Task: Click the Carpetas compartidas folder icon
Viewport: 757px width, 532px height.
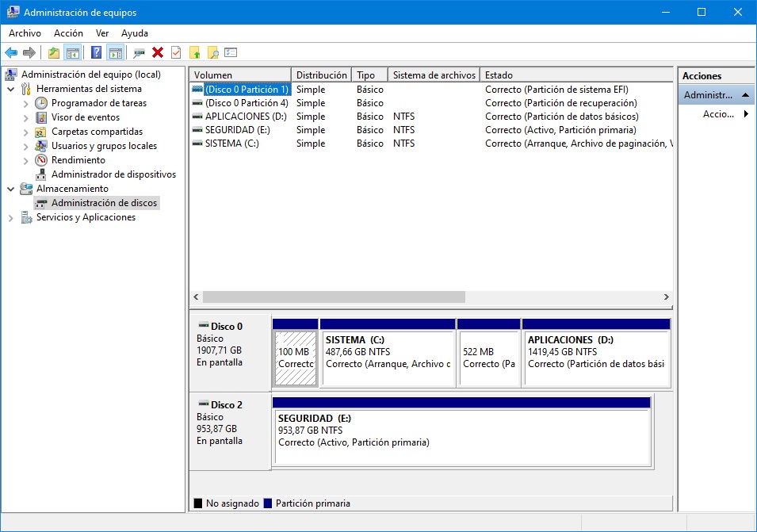Action: tap(41, 132)
